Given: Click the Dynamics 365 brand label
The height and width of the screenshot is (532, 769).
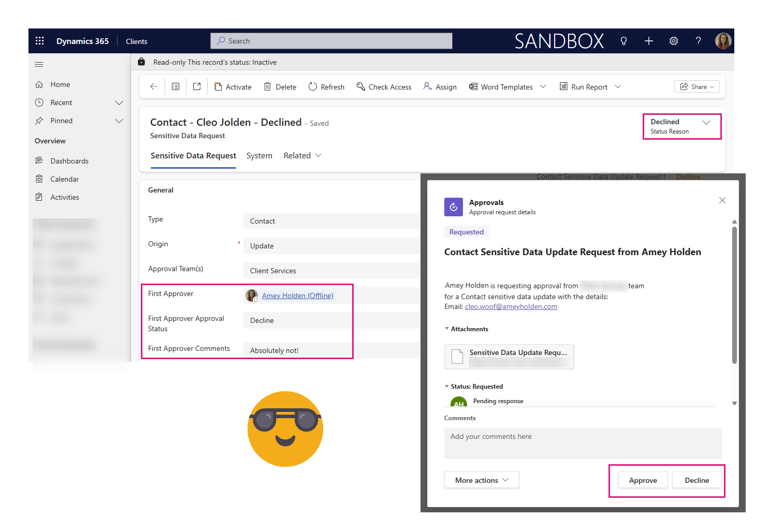Looking at the screenshot, I should point(82,41).
